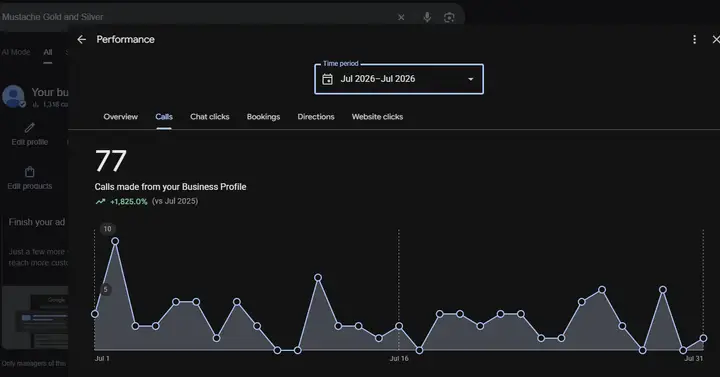Select the Calls tab

tap(164, 117)
